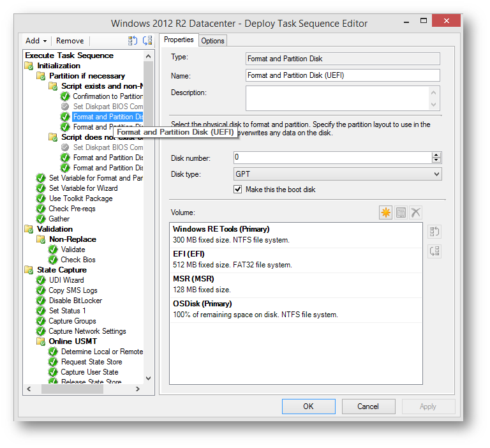Click green check icon beside Gather
490x448 pixels.
[x=41, y=219]
